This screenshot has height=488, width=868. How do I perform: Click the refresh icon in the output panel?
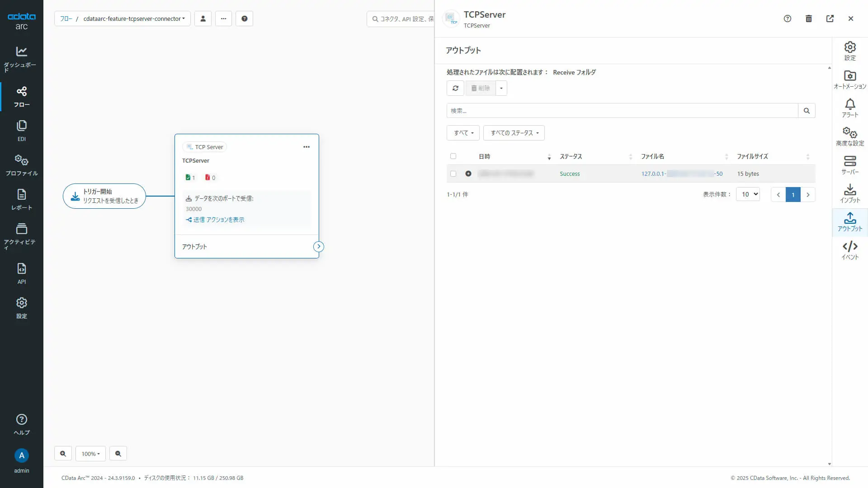455,88
